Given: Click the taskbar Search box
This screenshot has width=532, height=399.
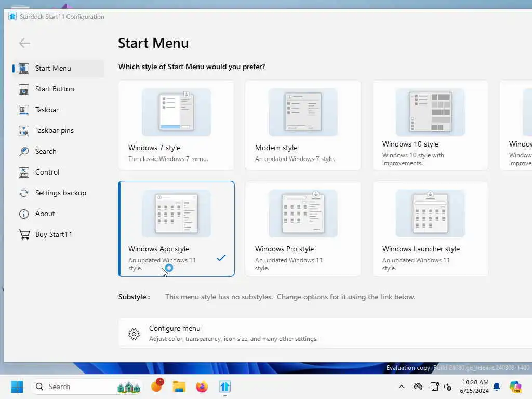Looking at the screenshot, I should pyautogui.click(x=87, y=387).
